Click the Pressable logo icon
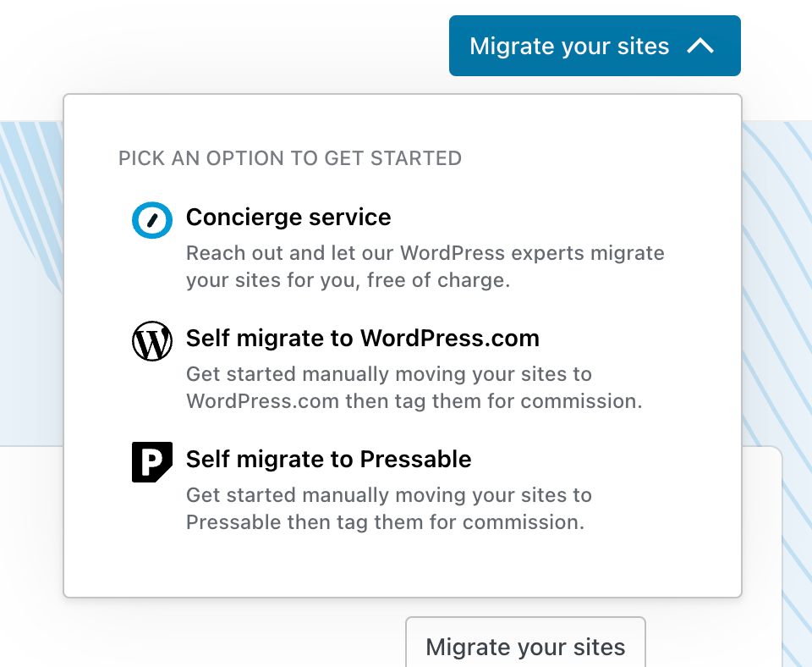 click(x=152, y=462)
